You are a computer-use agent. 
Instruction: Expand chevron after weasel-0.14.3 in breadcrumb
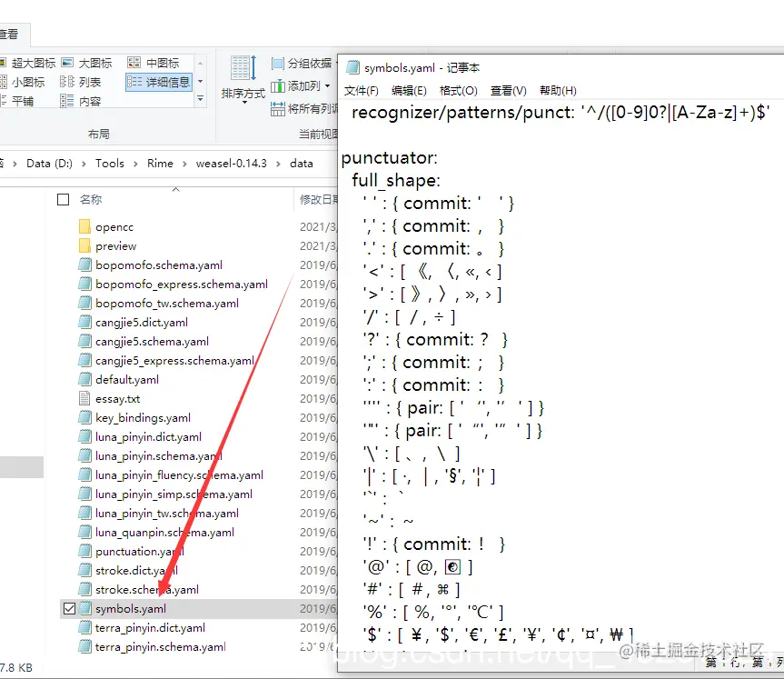(279, 164)
